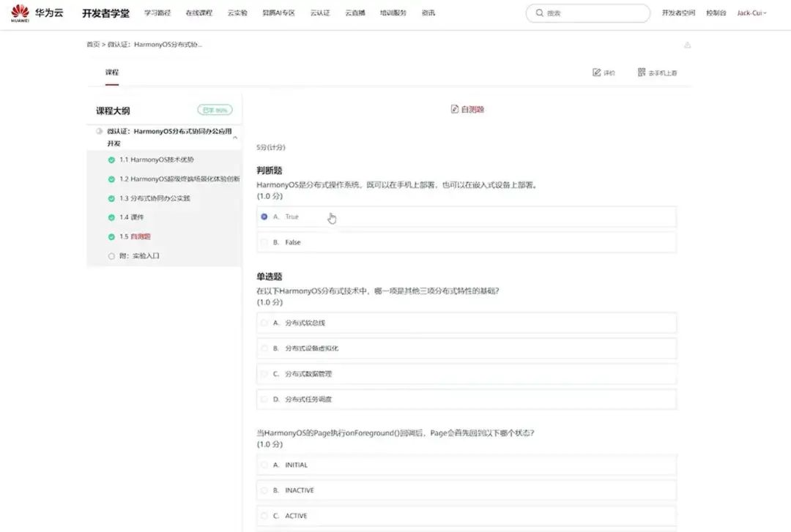
Task: Open the 在线课程 menu
Action: (x=198, y=13)
